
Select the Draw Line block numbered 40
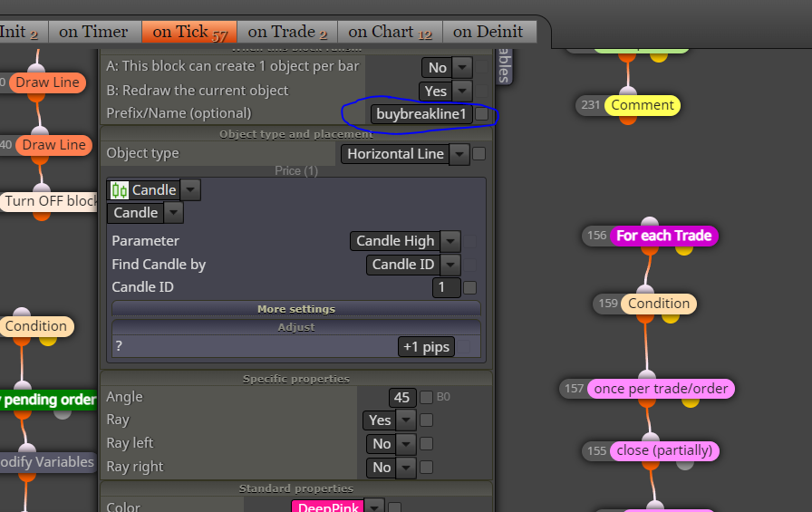coord(53,145)
